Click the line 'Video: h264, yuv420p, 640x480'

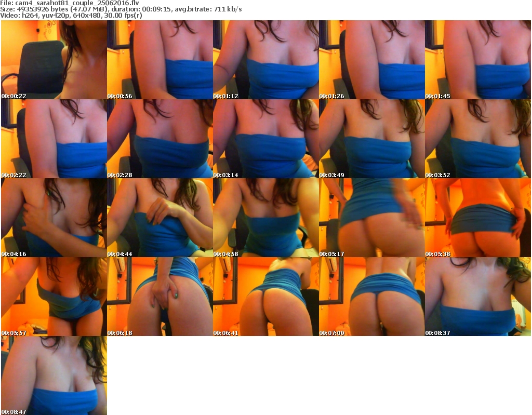point(71,16)
